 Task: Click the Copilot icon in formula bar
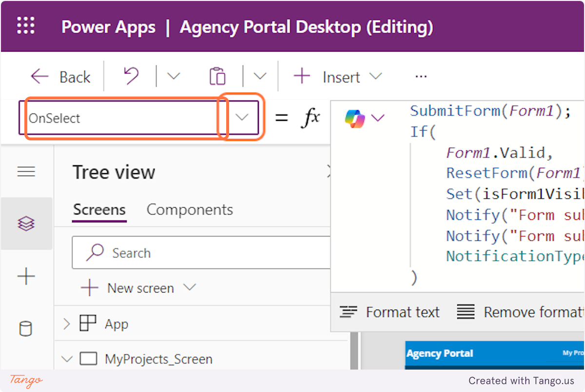tap(354, 118)
